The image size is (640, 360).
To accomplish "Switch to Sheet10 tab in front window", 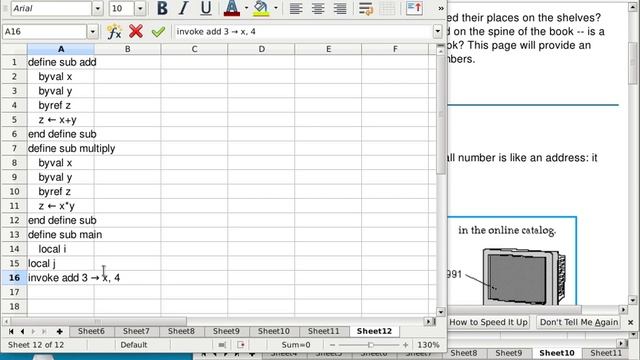I will (x=273, y=331).
